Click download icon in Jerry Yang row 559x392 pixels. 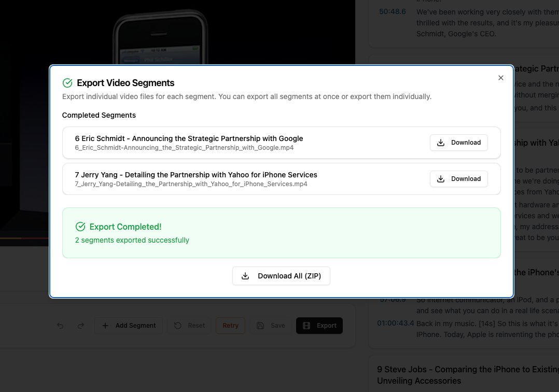pyautogui.click(x=441, y=179)
